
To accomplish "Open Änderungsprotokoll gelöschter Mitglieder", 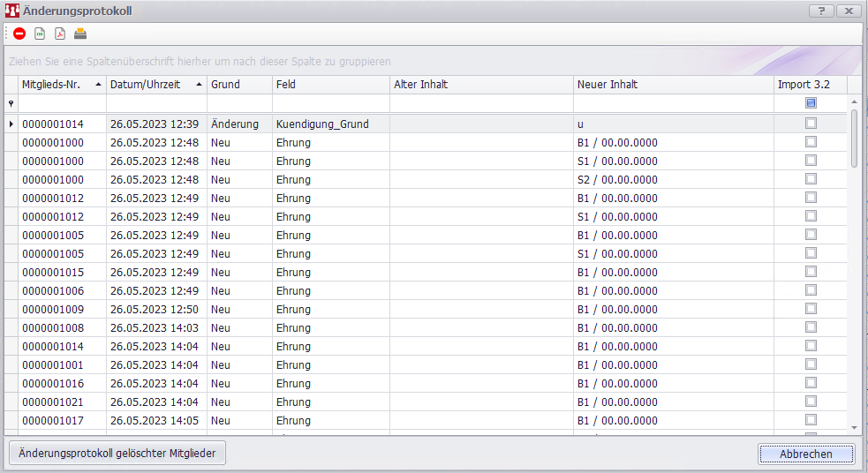I will tap(117, 454).
